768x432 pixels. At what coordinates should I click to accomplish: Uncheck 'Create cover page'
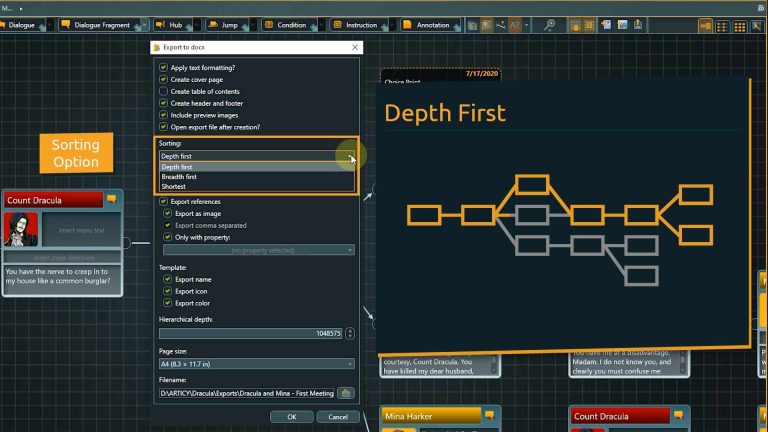click(163, 79)
